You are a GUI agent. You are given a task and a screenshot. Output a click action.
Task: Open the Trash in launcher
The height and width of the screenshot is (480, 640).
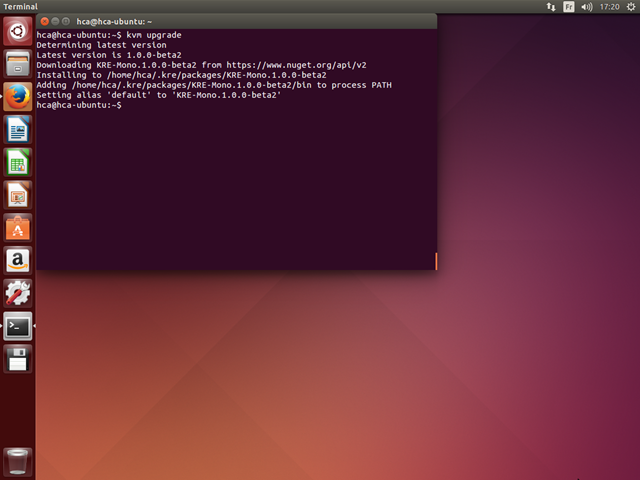[18, 462]
